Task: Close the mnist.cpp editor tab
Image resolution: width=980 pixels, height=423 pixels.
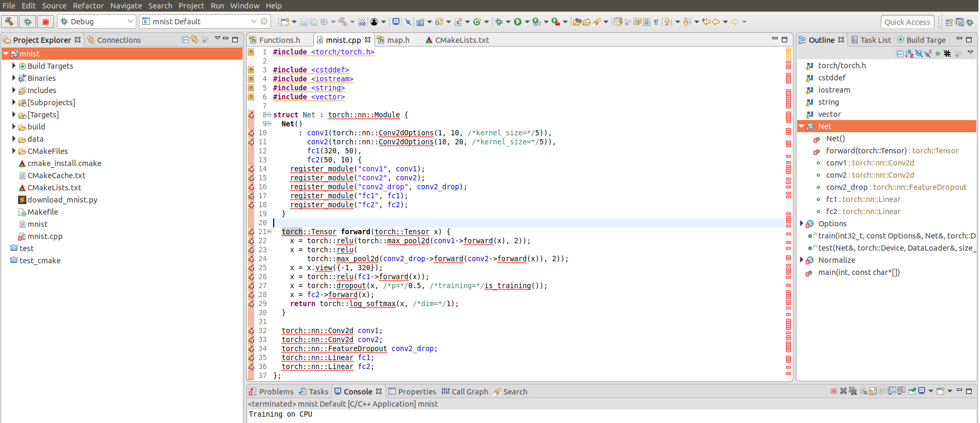Action: coord(368,40)
